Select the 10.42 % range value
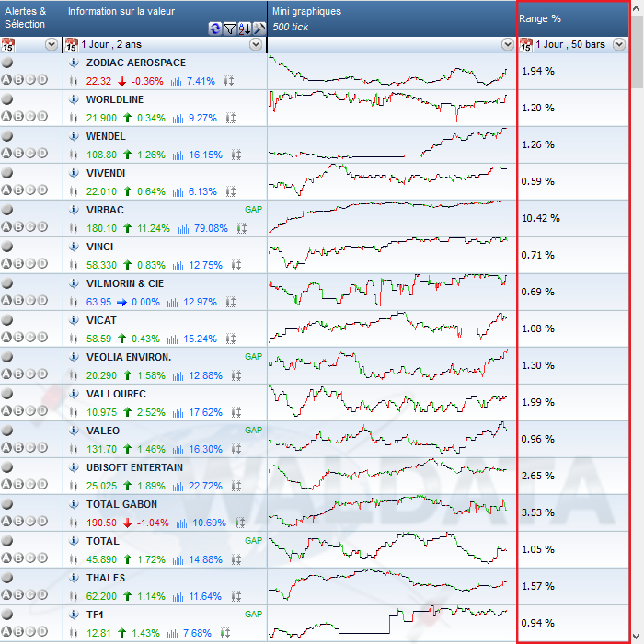This screenshot has height=644, width=644. tap(541, 218)
